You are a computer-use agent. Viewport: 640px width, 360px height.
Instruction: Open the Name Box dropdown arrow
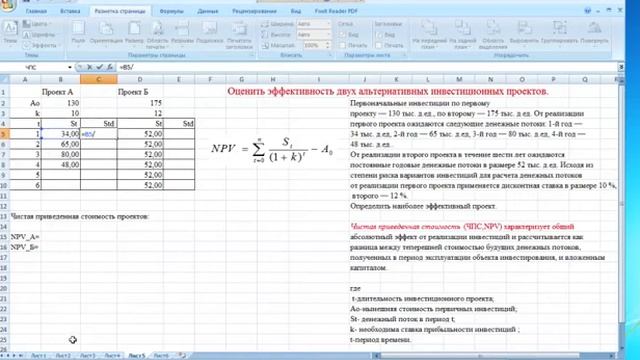[70, 67]
